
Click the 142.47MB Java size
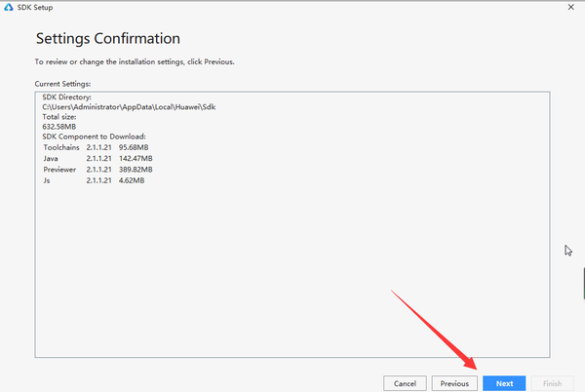point(136,159)
